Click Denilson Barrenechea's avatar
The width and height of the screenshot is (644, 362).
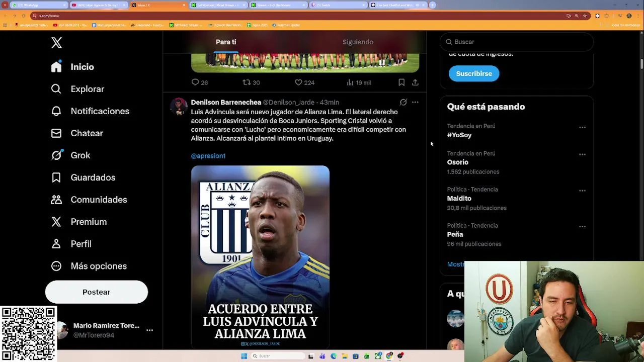click(x=179, y=107)
